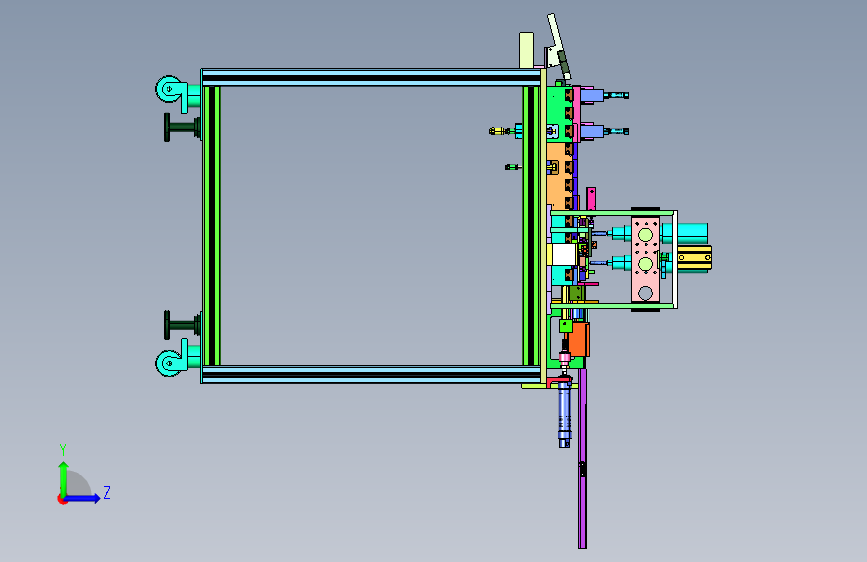
Task: Pick the upper dark green leveling foot
Action: pyautogui.click(x=182, y=127)
